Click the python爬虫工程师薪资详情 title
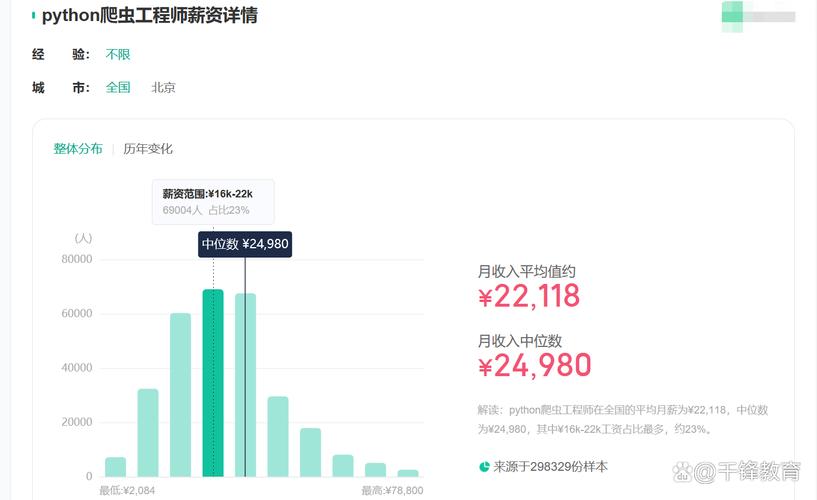This screenshot has width=817, height=500. [150, 16]
